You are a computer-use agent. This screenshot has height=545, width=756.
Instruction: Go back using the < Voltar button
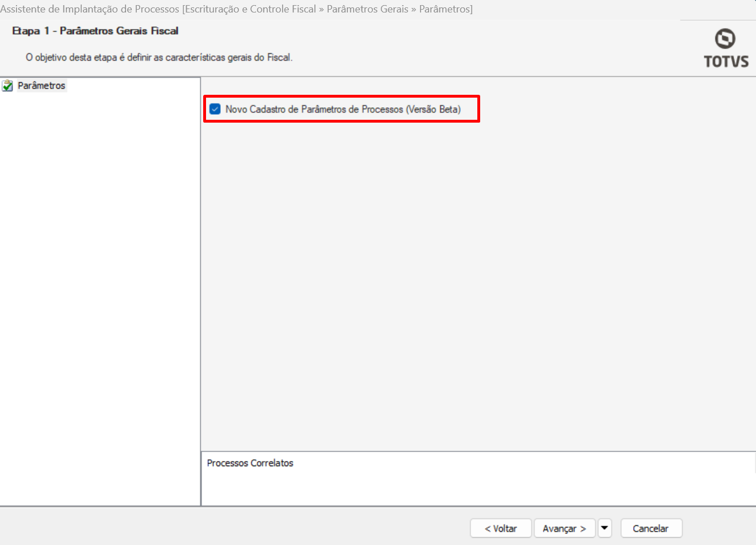click(x=501, y=529)
